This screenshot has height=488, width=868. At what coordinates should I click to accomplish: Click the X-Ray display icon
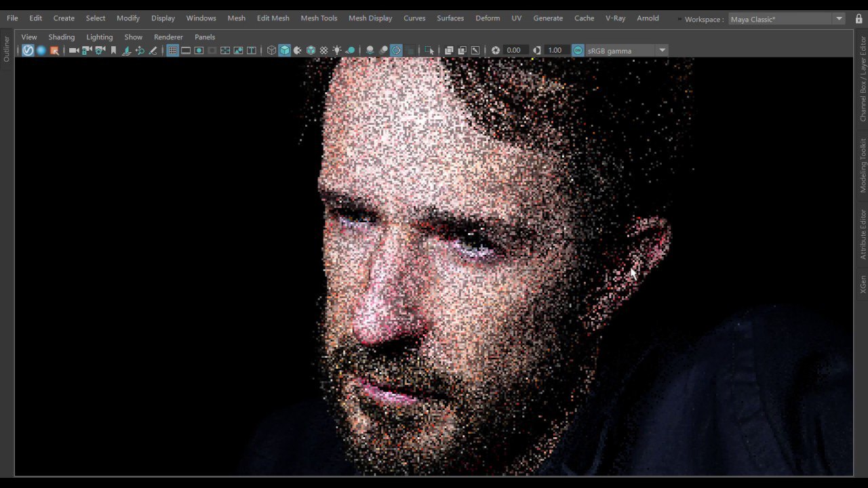tap(448, 50)
